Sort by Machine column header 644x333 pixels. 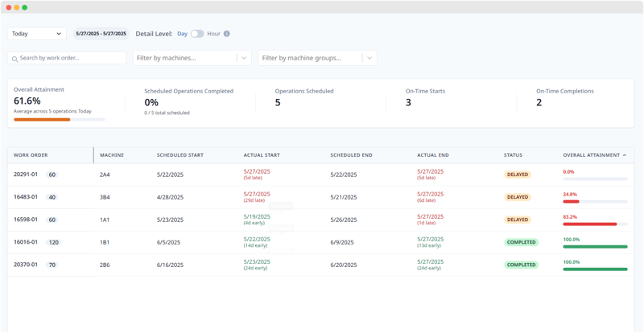click(112, 155)
